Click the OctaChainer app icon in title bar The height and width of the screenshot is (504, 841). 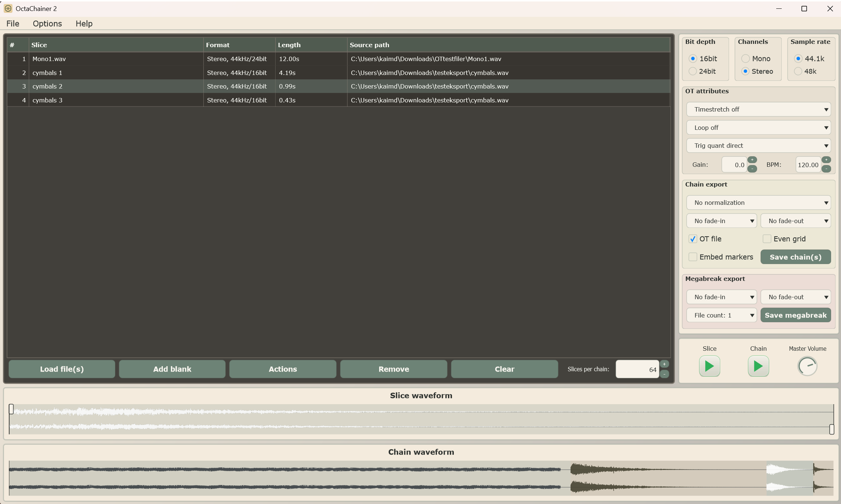pos(8,8)
